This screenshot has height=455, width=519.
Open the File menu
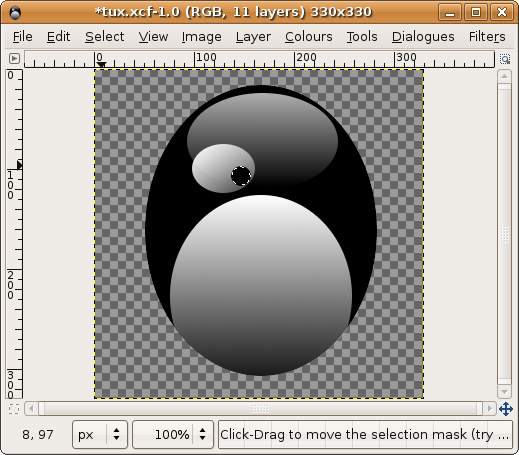pyautogui.click(x=23, y=37)
